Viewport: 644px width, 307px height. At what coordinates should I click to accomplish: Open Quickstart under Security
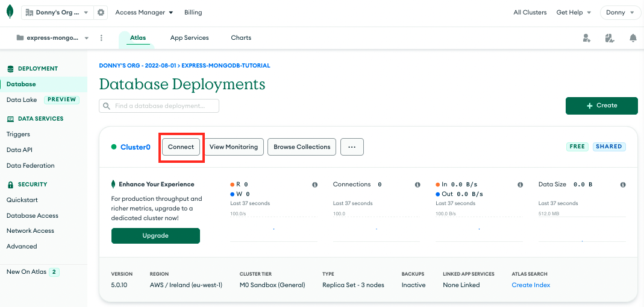point(22,200)
